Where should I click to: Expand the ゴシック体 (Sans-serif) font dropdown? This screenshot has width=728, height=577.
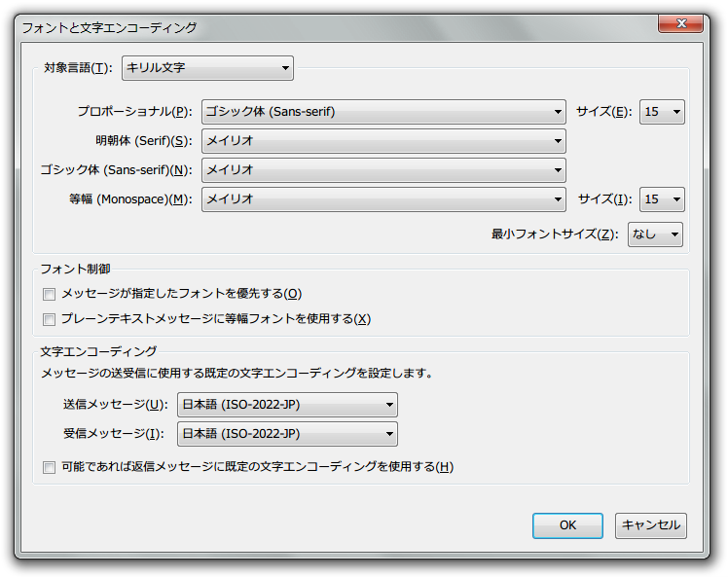(x=383, y=170)
